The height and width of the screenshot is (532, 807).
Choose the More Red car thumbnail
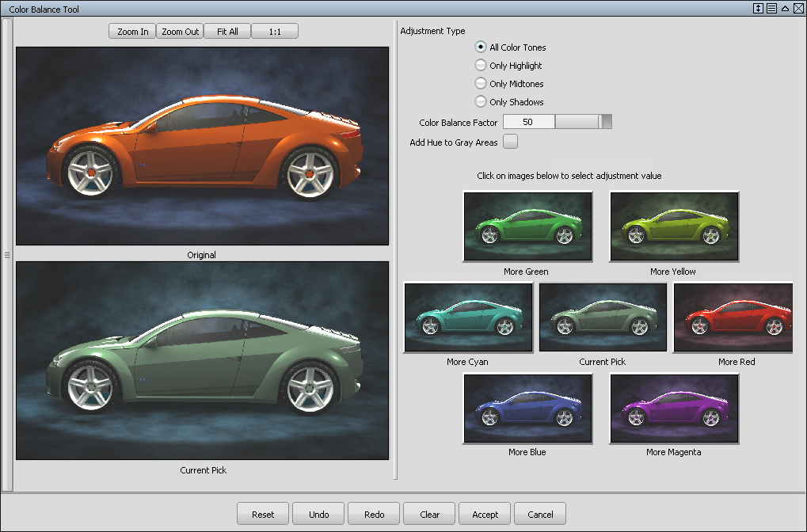pos(733,317)
